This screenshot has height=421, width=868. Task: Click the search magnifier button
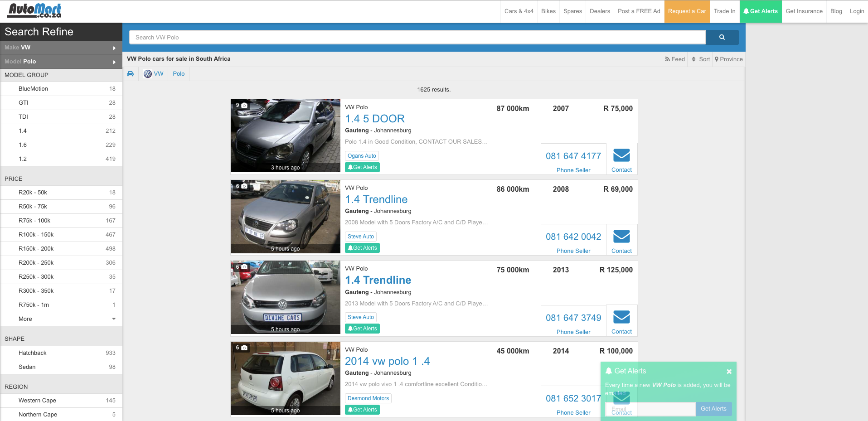pos(722,37)
